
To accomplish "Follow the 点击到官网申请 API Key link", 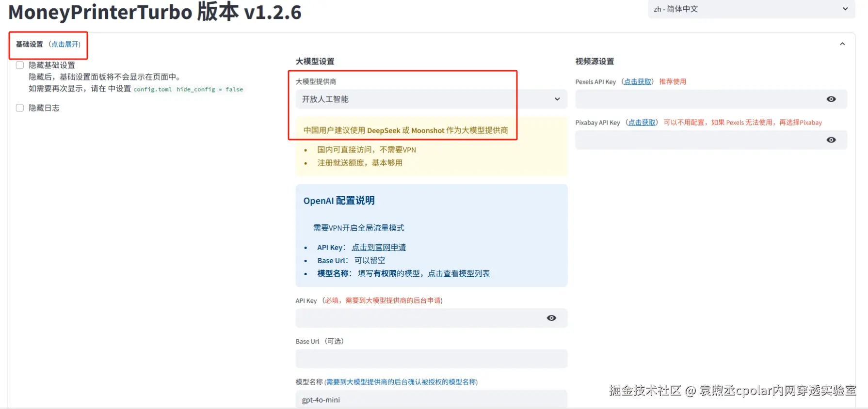I will coord(379,248).
